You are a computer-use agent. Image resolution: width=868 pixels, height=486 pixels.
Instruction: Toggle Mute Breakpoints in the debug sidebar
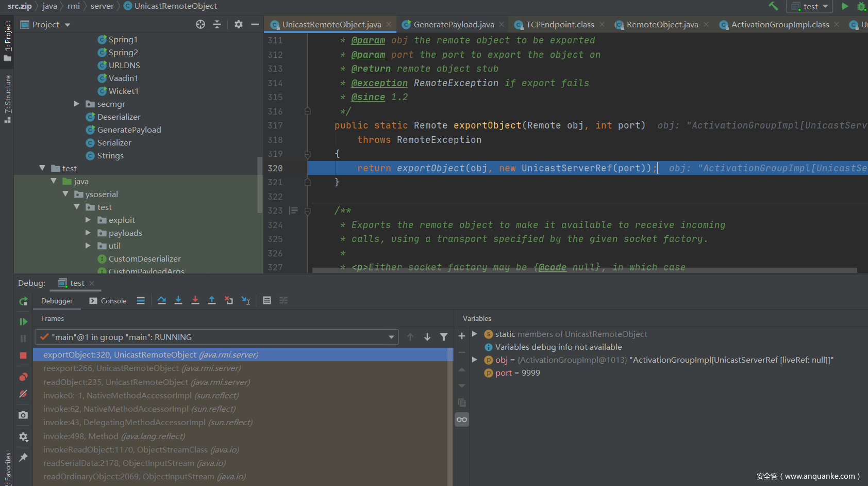[23, 394]
